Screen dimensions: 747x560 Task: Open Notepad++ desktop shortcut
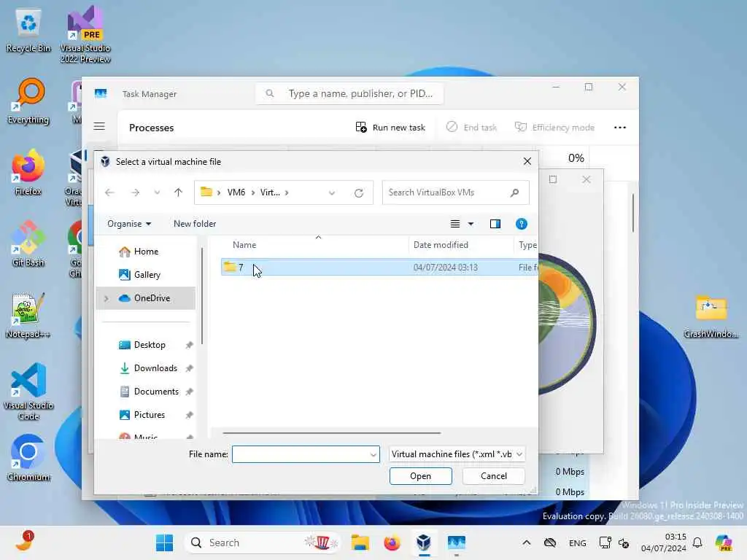(x=28, y=315)
